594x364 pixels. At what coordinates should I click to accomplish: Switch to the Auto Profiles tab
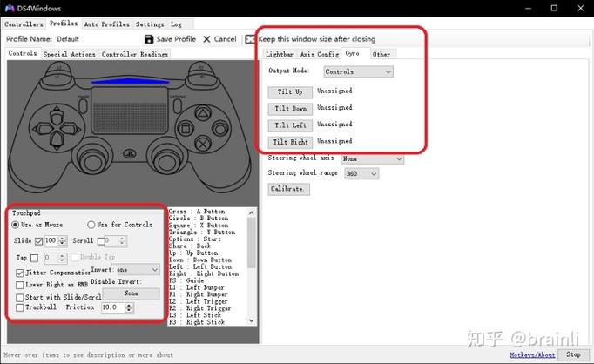pos(106,24)
